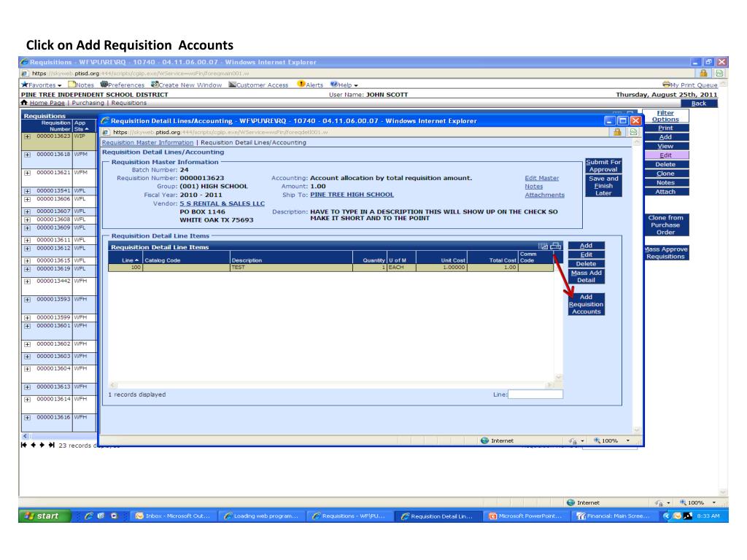
Task: Open the Windows start button
Action: tap(44, 516)
